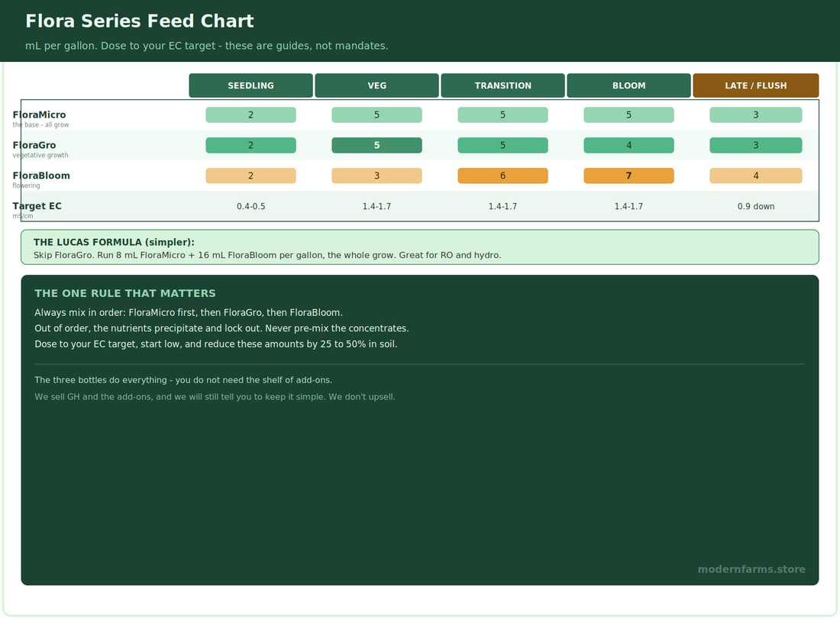Image resolution: width=840 pixels, height=619 pixels.
Task: Click the FloraGro bloom dose 4
Action: [629, 145]
